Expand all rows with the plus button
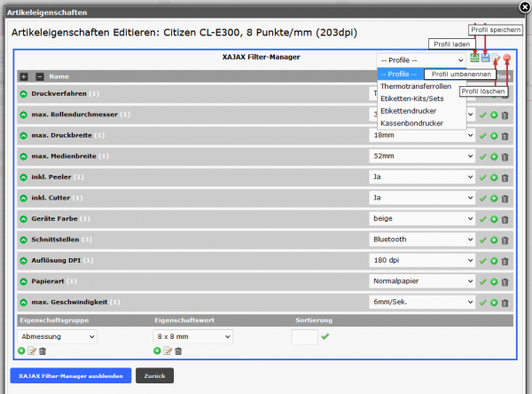 [x=24, y=76]
